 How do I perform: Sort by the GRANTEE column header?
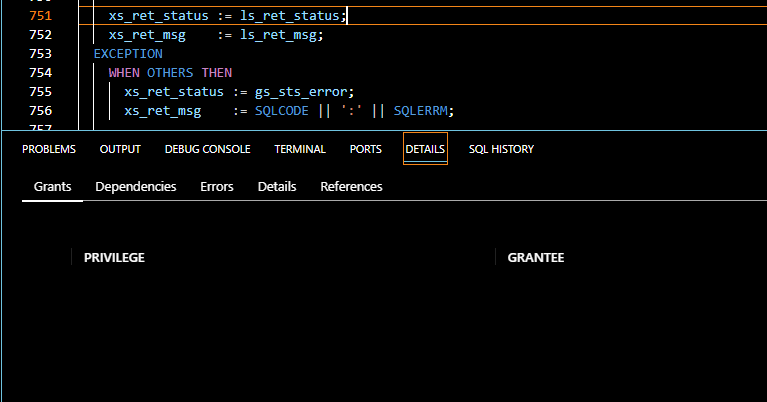point(535,257)
